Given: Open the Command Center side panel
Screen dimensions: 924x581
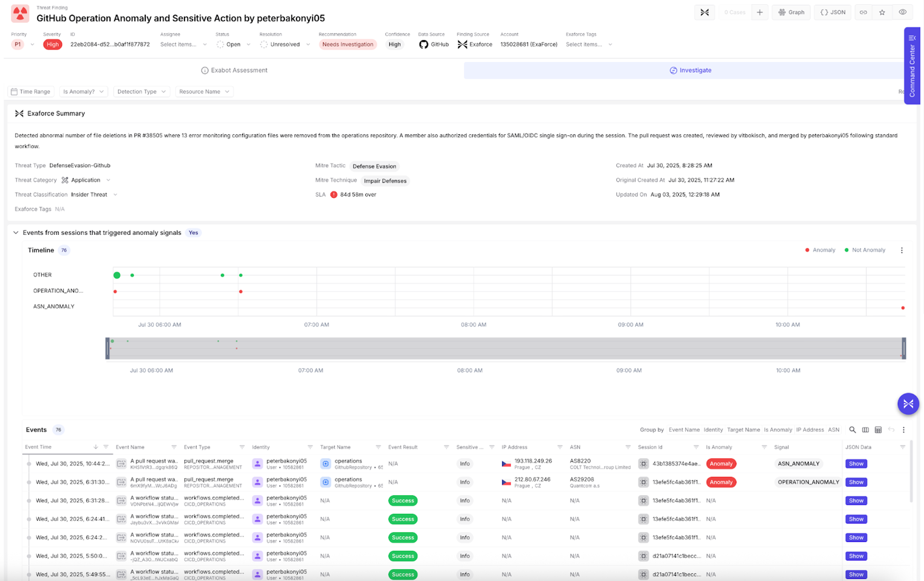Looking at the screenshot, I should tap(912, 65).
